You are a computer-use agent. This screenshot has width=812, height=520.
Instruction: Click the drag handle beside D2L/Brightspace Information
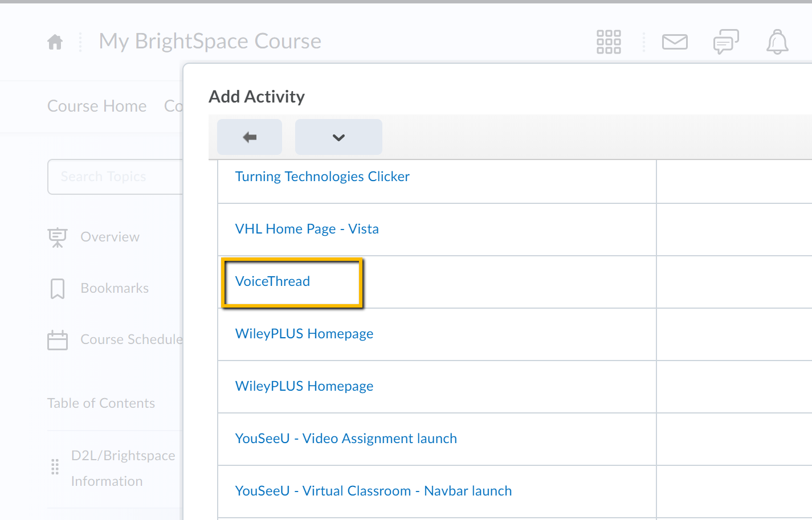tap(55, 466)
